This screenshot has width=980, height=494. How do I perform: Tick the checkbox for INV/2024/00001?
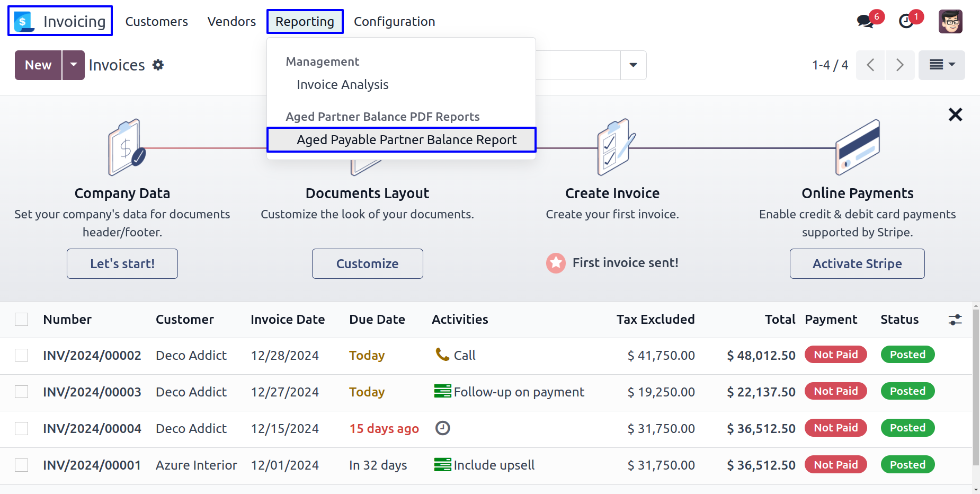coord(22,465)
